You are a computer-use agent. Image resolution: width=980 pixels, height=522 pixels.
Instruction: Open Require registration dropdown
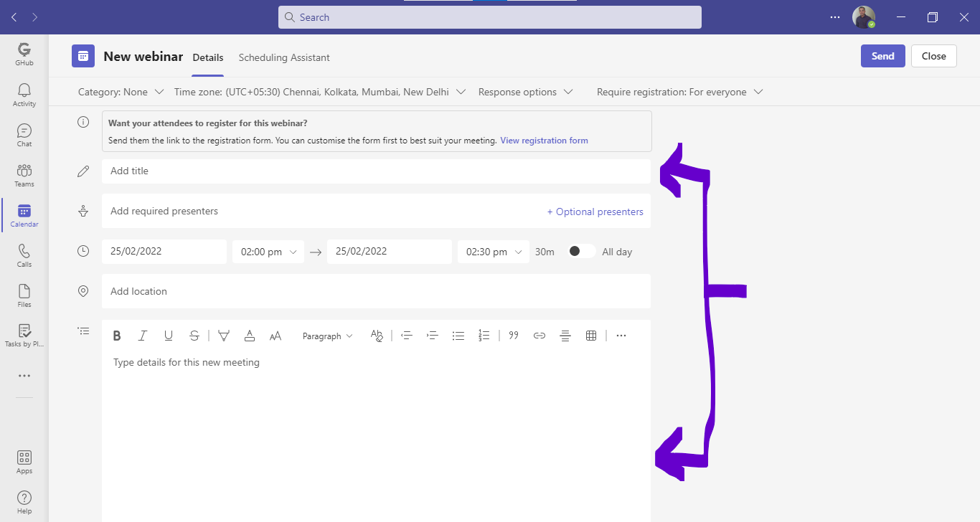[679, 92]
